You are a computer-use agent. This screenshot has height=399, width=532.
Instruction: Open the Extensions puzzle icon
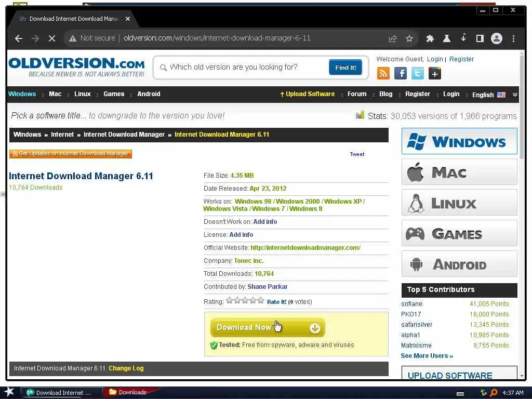[430, 38]
